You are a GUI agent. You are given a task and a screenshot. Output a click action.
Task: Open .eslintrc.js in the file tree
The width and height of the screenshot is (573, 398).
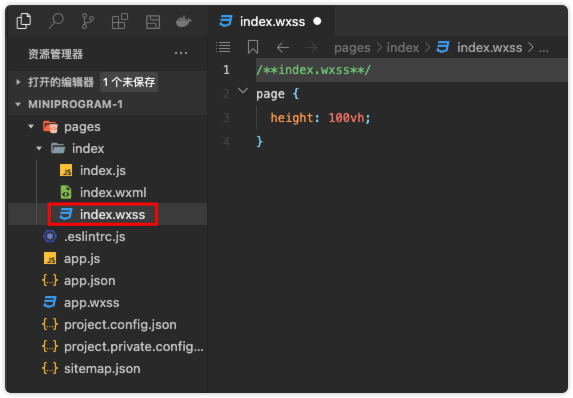pyautogui.click(x=95, y=237)
